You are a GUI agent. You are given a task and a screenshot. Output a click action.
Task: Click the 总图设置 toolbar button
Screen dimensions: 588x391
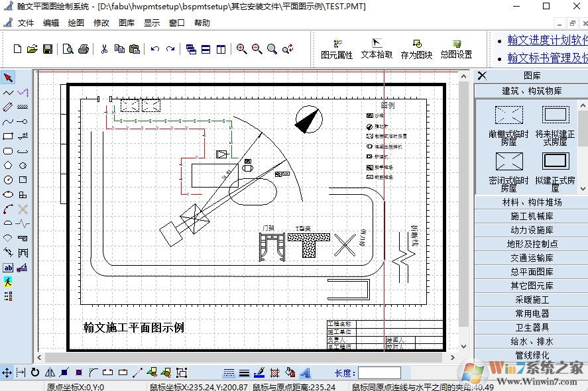point(456,50)
